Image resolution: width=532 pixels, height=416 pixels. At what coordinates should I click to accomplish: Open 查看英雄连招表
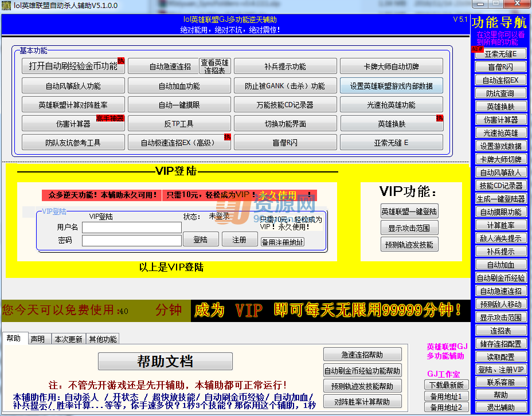pyautogui.click(x=215, y=66)
